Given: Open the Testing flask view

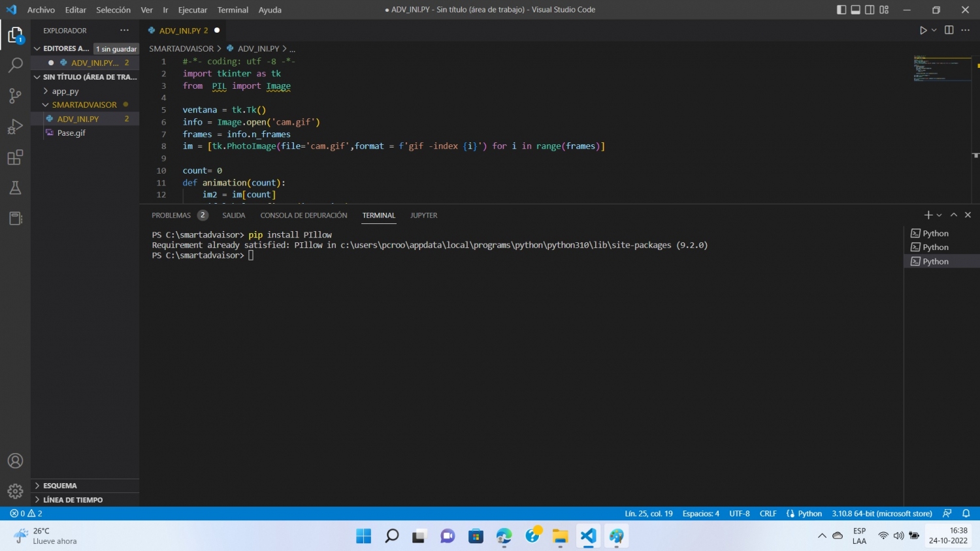Looking at the screenshot, I should 15,188.
